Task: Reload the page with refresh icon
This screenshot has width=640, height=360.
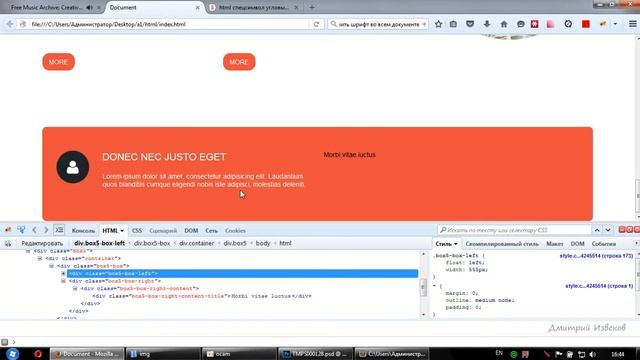Action: [x=316, y=24]
